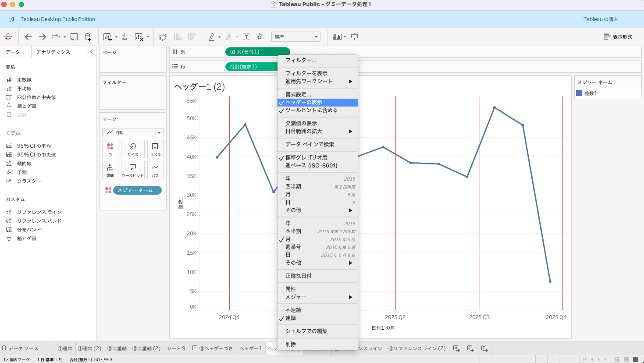The image size is (644, 363).
Task: Click the swap rows and columns icon
Action: coord(163,37)
